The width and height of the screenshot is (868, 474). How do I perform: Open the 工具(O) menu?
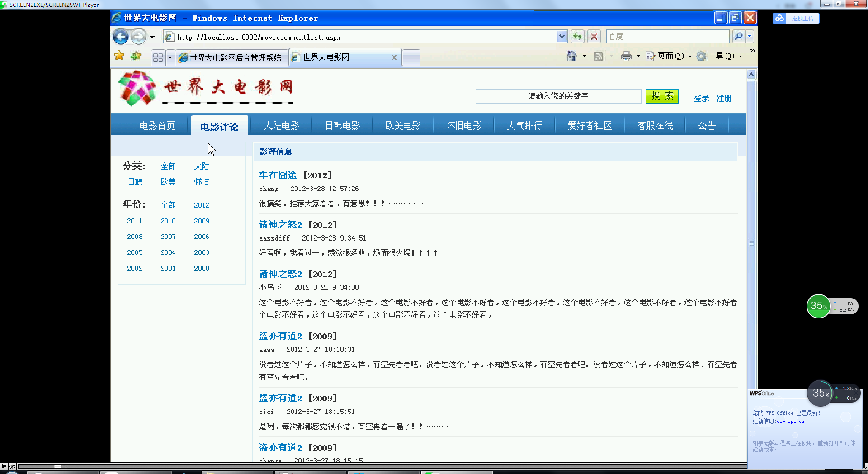coord(719,56)
